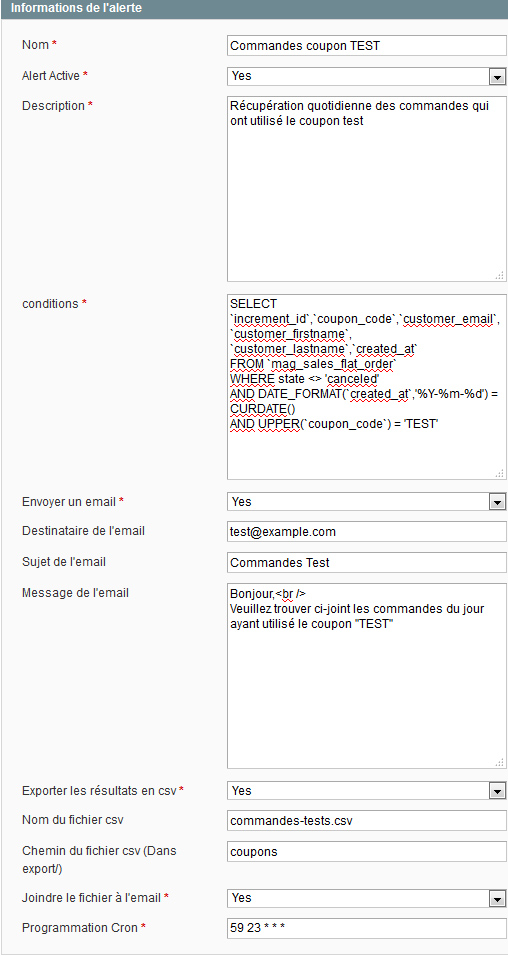The image size is (508, 956).
Task: Click the conditions textarea resize handle
Action: [x=500, y=473]
